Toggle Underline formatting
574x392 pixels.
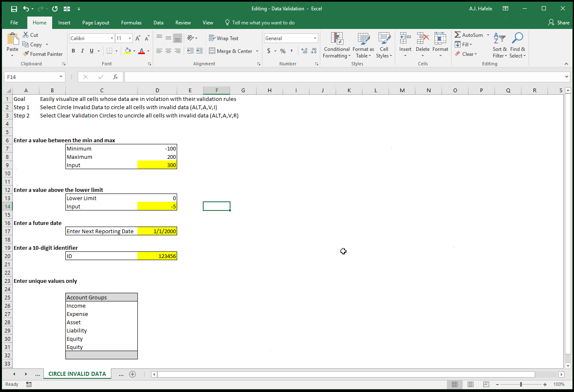(91, 51)
